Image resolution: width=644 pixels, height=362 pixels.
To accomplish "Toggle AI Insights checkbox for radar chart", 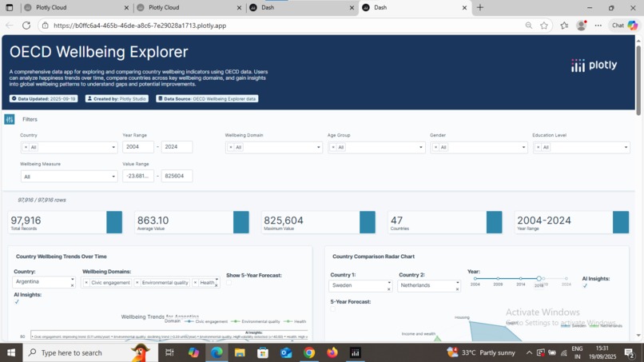I will [585, 286].
